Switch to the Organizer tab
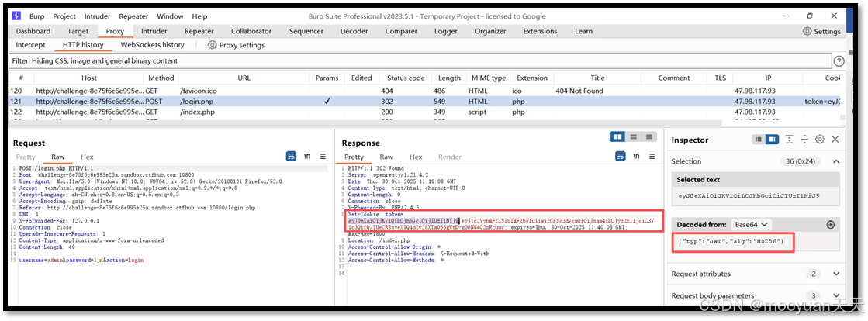This screenshot has height=321, width=868. [x=490, y=32]
